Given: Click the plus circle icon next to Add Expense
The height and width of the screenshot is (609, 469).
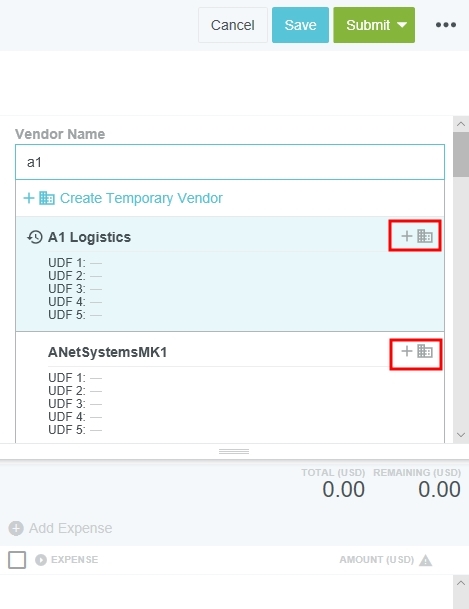Looking at the screenshot, I should (x=16, y=528).
